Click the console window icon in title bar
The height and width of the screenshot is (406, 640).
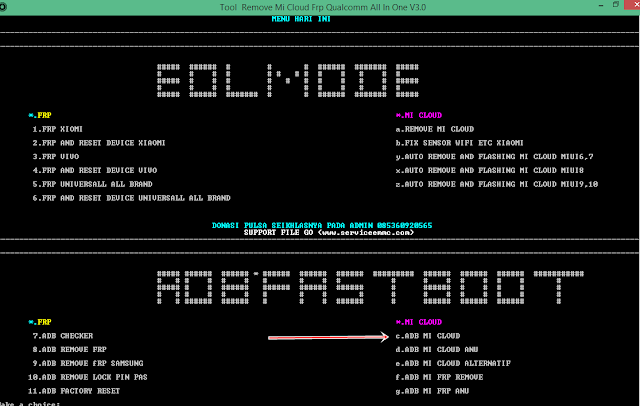(x=3, y=7)
